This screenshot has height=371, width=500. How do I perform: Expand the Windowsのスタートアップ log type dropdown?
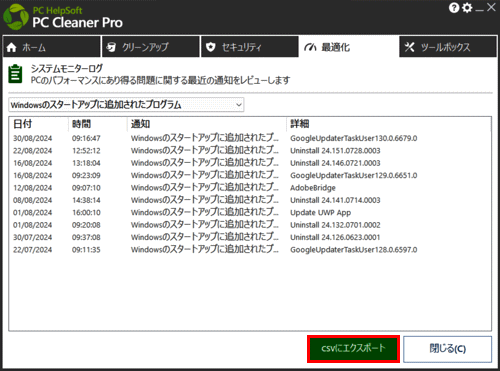pyautogui.click(x=126, y=105)
